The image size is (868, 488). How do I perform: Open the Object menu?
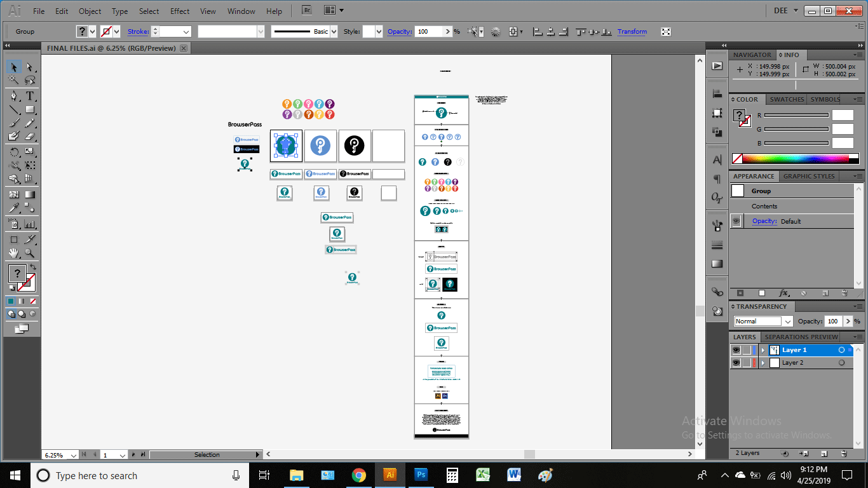pos(90,11)
